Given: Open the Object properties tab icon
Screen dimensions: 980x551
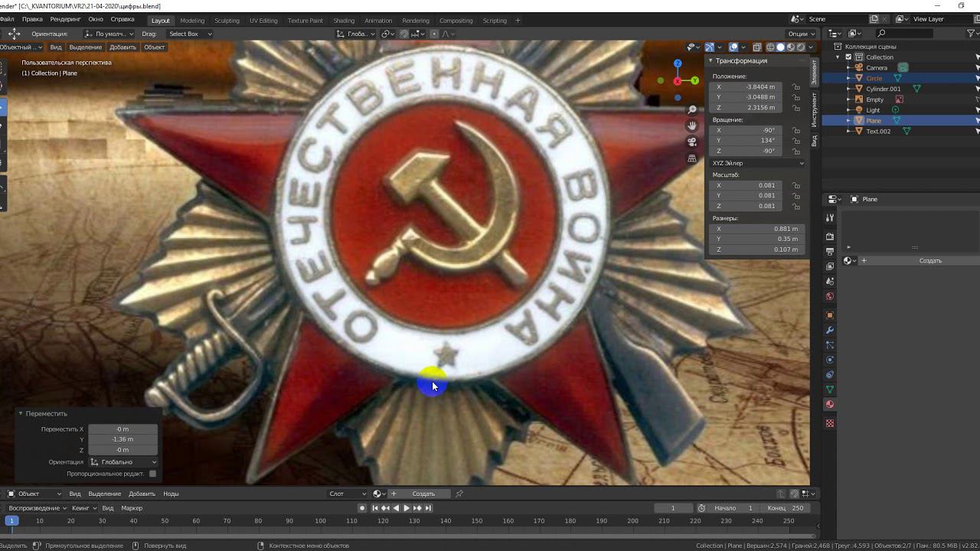Looking at the screenshot, I should click(x=830, y=315).
